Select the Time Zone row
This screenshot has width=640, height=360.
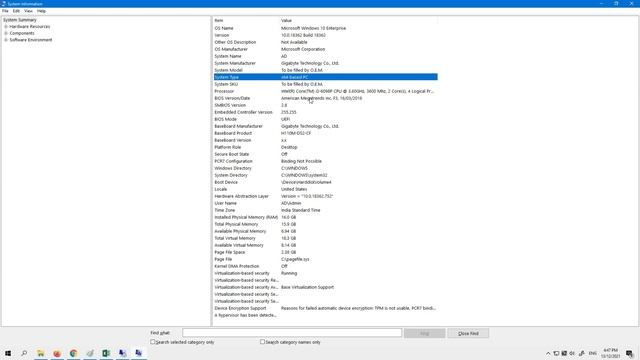325,210
